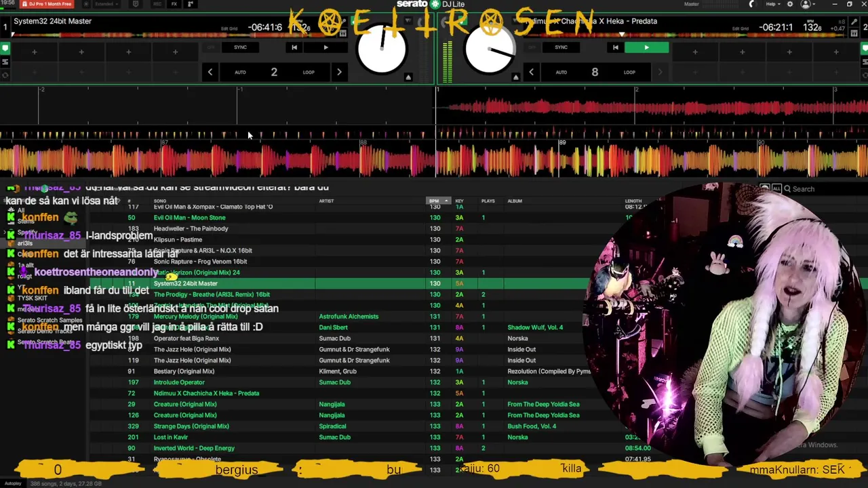The height and width of the screenshot is (488, 868).
Task: Sort library by ALBUM column
Action: (515, 201)
